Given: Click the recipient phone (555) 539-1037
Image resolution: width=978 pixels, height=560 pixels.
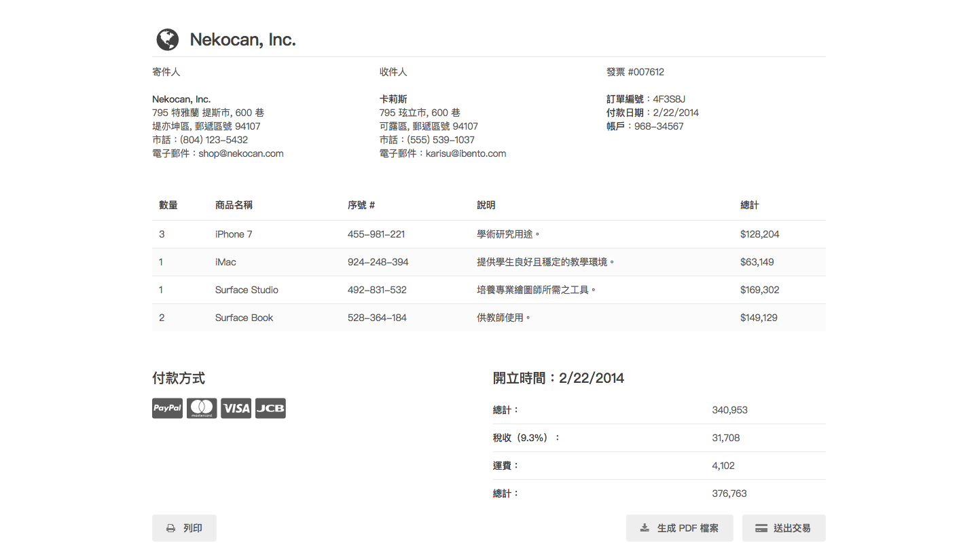Looking at the screenshot, I should tap(441, 140).
